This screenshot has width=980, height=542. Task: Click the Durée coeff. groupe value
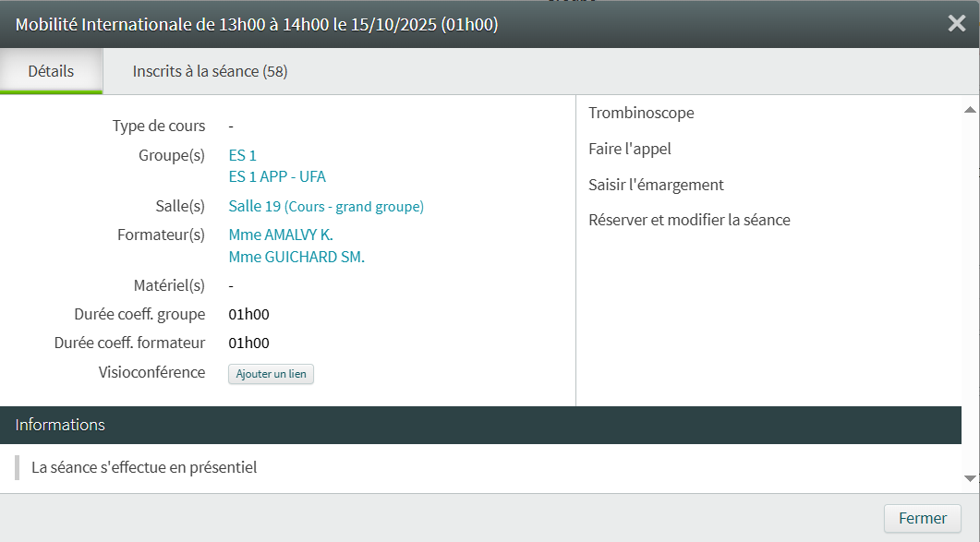tap(248, 315)
